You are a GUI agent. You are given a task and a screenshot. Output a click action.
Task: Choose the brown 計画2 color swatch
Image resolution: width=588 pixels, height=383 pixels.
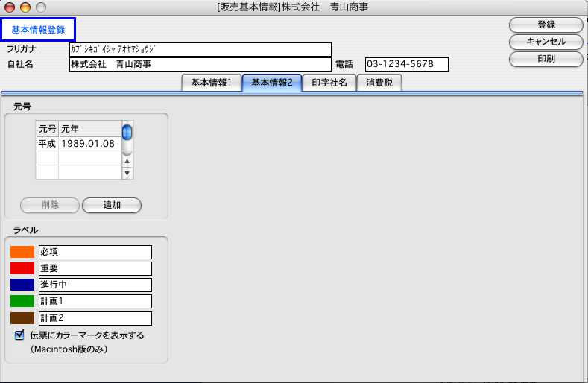[x=22, y=318]
